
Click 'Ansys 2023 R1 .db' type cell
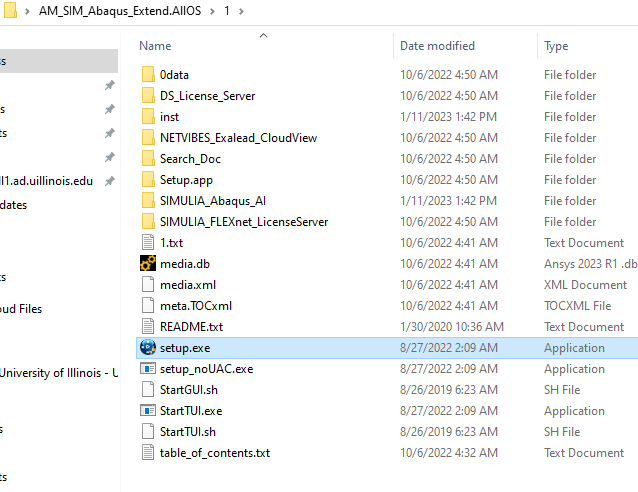point(590,264)
